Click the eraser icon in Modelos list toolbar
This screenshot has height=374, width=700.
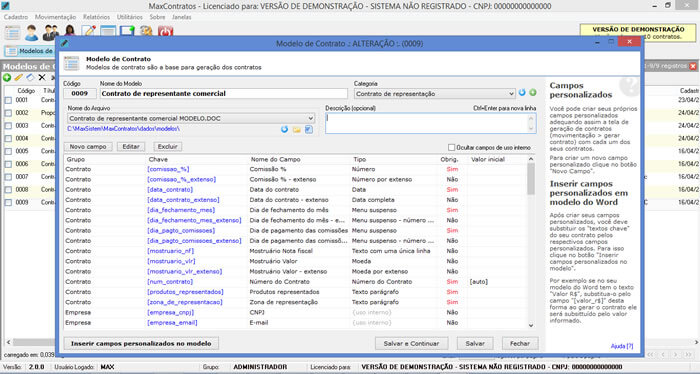pos(30,78)
